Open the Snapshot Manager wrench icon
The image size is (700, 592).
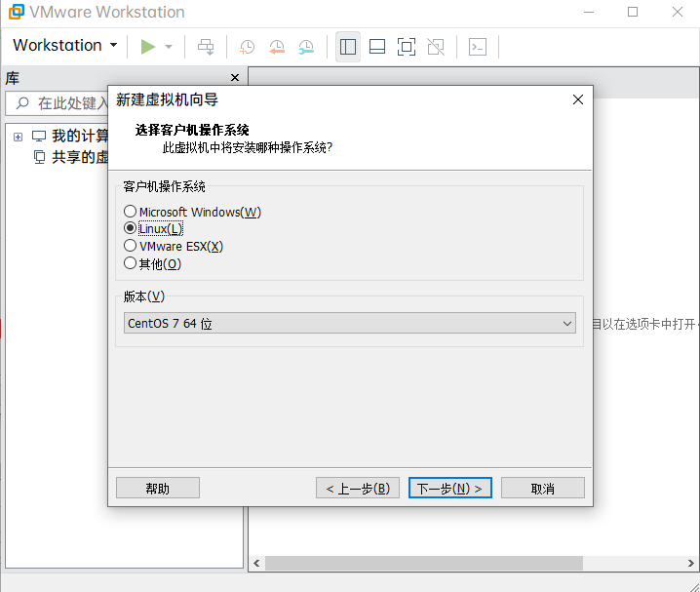coord(306,47)
